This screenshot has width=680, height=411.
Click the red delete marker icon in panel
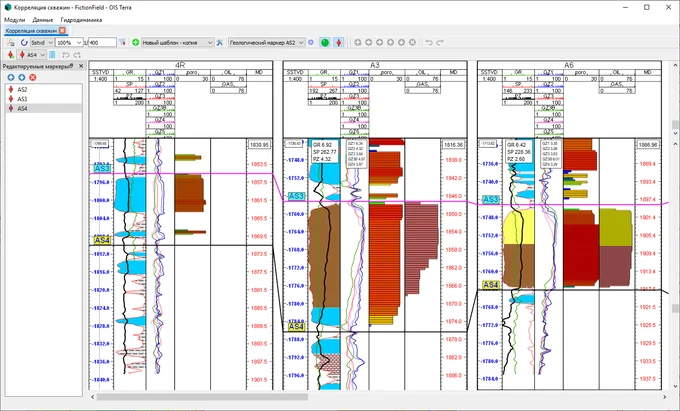[x=34, y=77]
